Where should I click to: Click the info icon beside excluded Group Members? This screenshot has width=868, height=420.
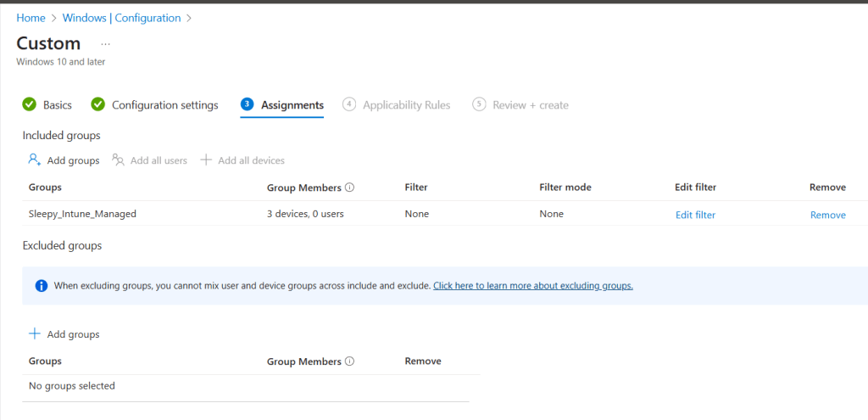click(x=349, y=361)
